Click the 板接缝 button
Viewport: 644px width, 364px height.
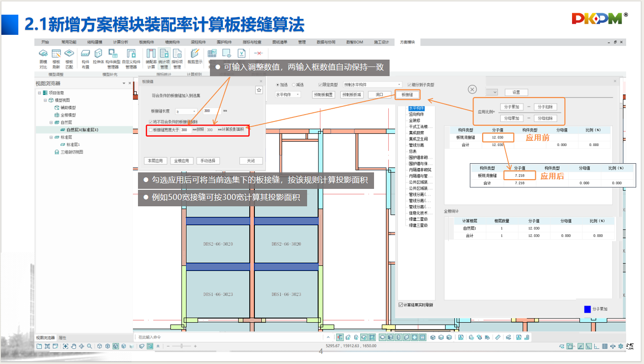pyautogui.click(x=407, y=95)
